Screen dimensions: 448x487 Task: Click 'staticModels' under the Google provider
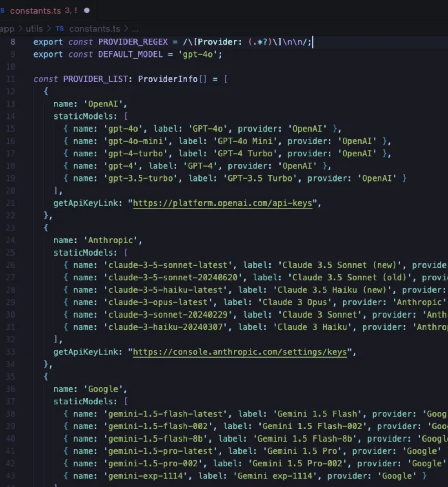[83, 402]
